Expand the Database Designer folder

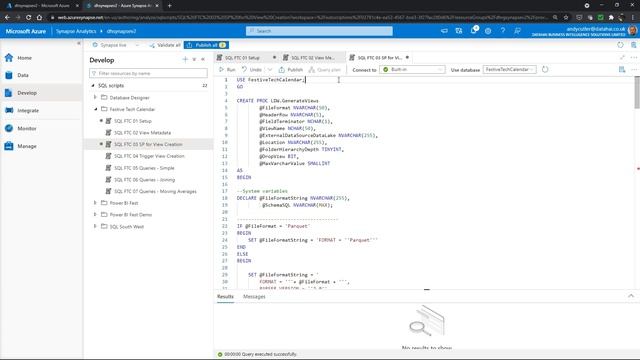95,98
